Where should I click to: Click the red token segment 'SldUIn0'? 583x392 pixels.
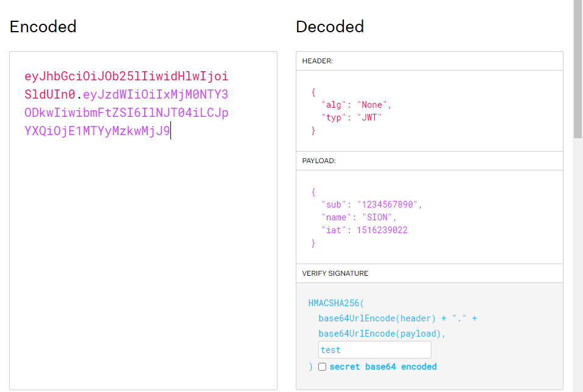coord(50,94)
